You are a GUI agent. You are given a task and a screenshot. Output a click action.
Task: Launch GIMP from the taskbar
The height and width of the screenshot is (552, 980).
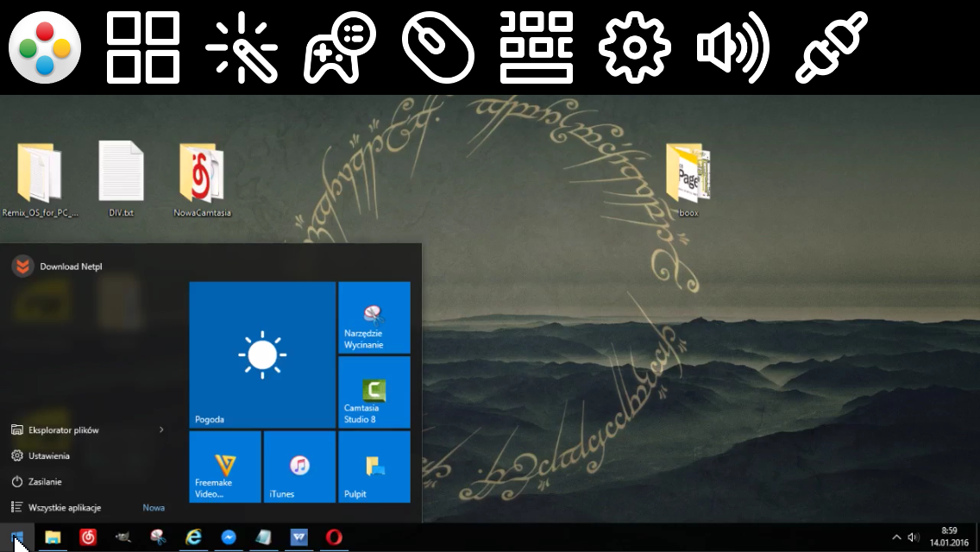click(x=123, y=537)
